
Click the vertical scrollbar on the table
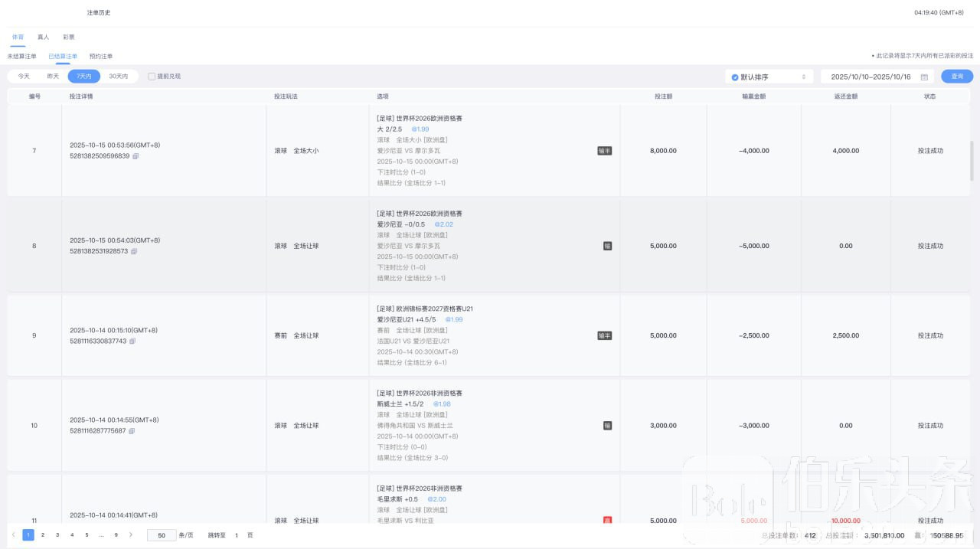[x=972, y=161]
